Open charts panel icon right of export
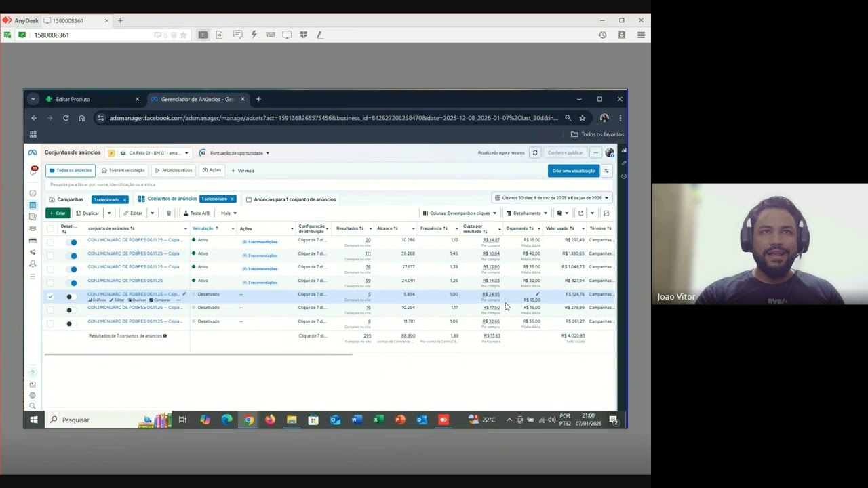Viewport: 868px width, 488px height. (x=606, y=213)
